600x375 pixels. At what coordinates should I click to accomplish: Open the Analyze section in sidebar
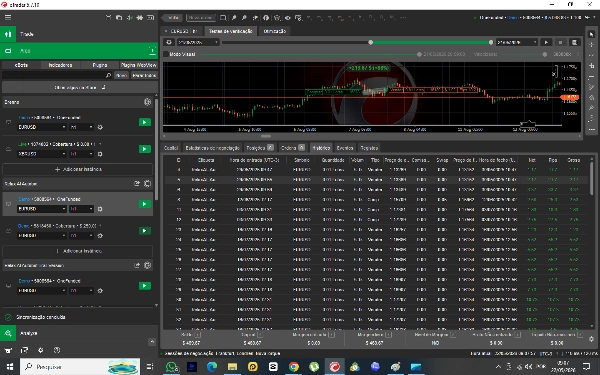[x=79, y=333]
